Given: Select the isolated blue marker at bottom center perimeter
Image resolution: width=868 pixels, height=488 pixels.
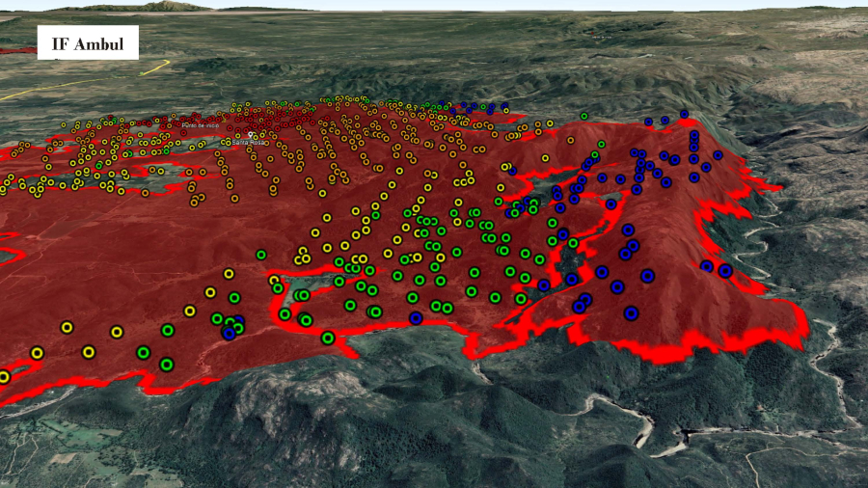Looking at the screenshot, I should click(x=416, y=317).
